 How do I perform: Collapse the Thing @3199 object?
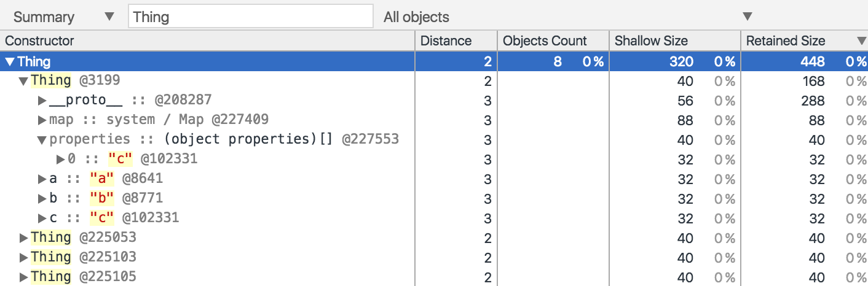[x=23, y=81]
